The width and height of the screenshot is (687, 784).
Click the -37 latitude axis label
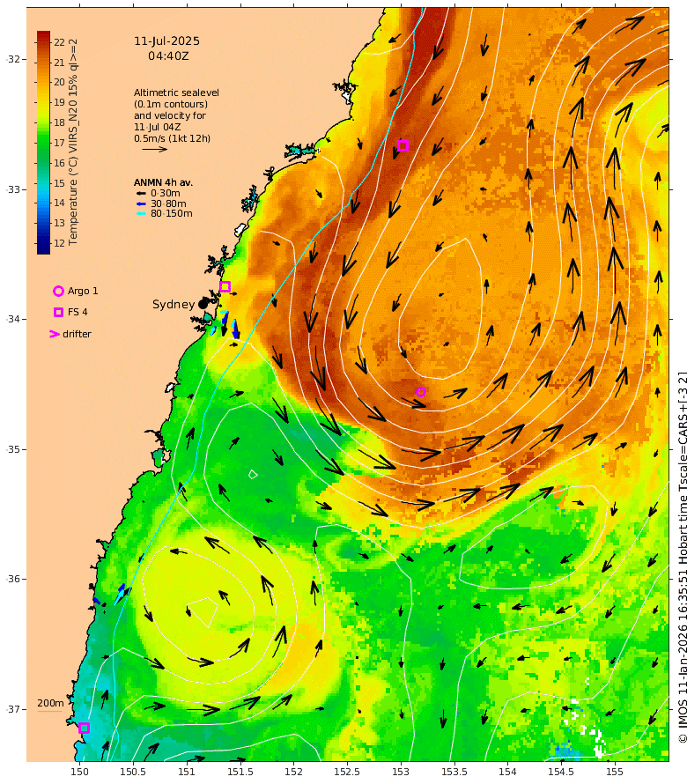tap(14, 709)
